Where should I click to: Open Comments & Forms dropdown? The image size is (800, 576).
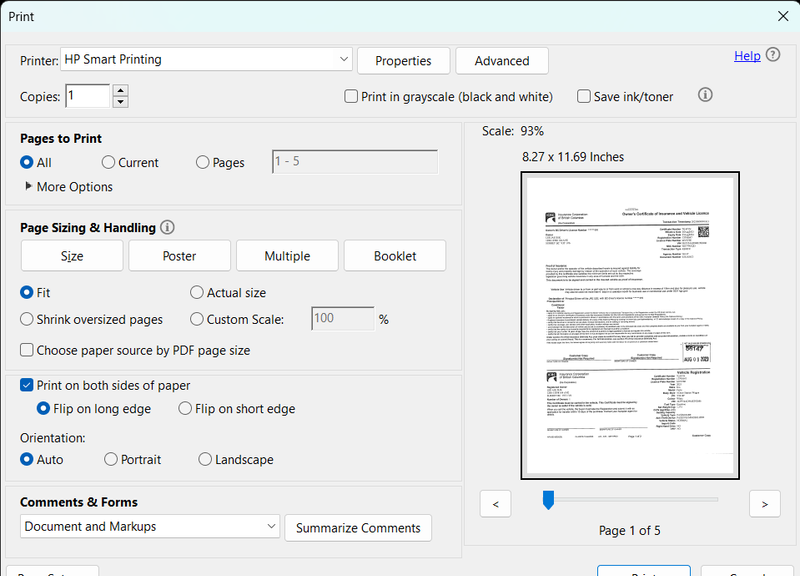click(x=271, y=526)
